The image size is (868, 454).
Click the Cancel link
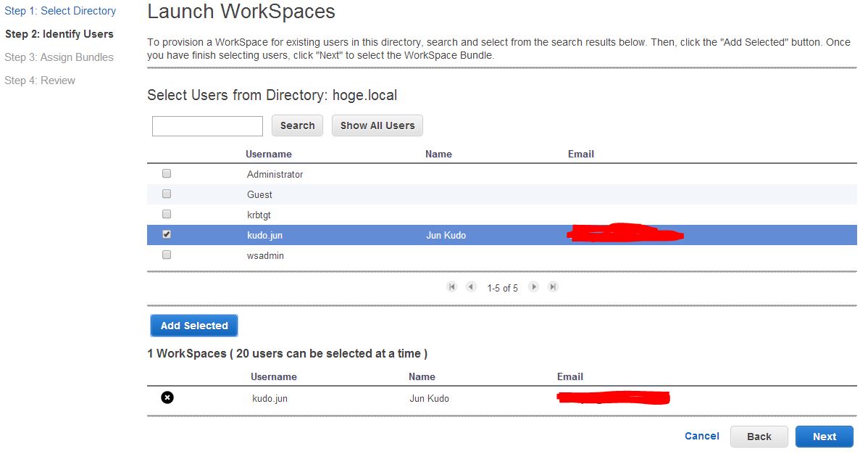pyautogui.click(x=701, y=436)
